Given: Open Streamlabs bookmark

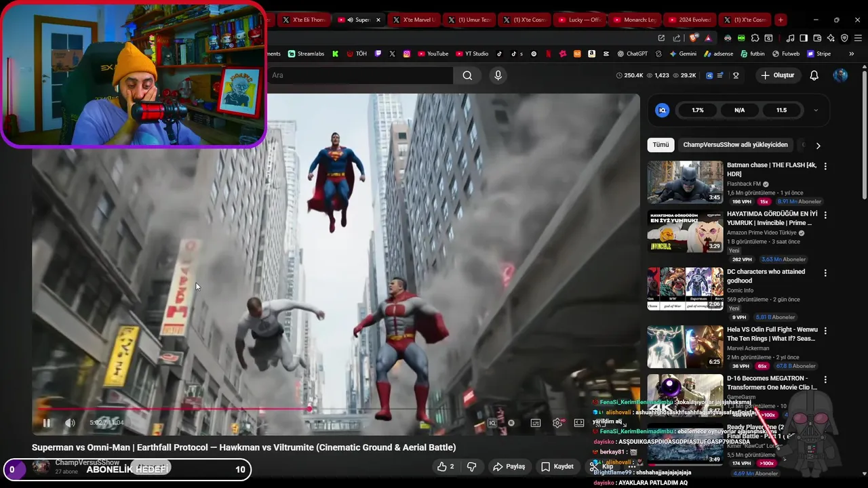Looking at the screenshot, I should (x=307, y=54).
